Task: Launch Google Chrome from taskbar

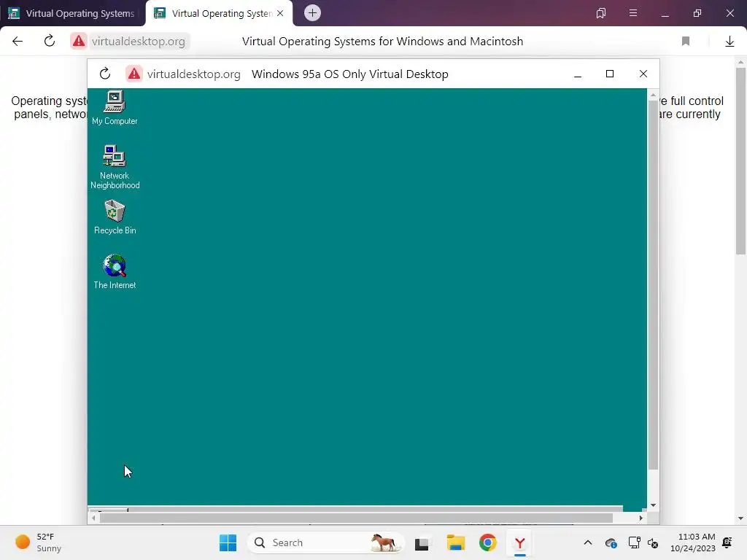Action: (x=488, y=542)
